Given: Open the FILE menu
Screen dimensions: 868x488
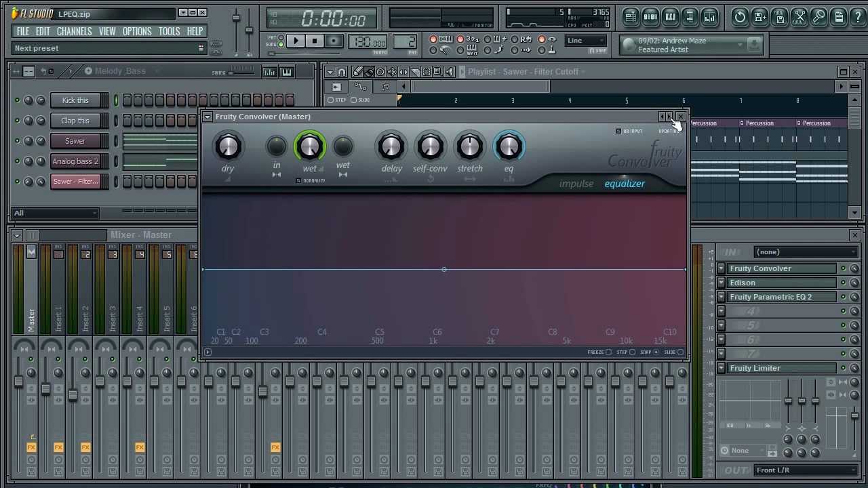Looking at the screenshot, I should [x=22, y=31].
